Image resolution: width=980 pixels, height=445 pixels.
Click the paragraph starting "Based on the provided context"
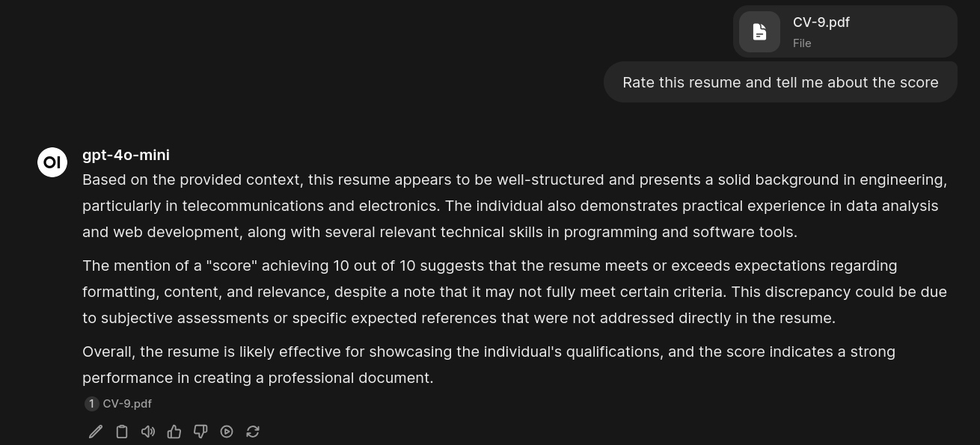(x=514, y=206)
